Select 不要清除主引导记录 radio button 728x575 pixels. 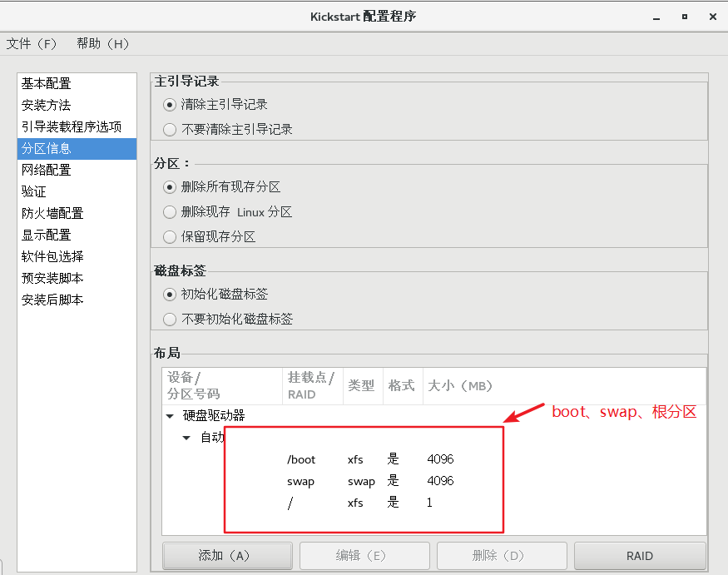point(170,130)
